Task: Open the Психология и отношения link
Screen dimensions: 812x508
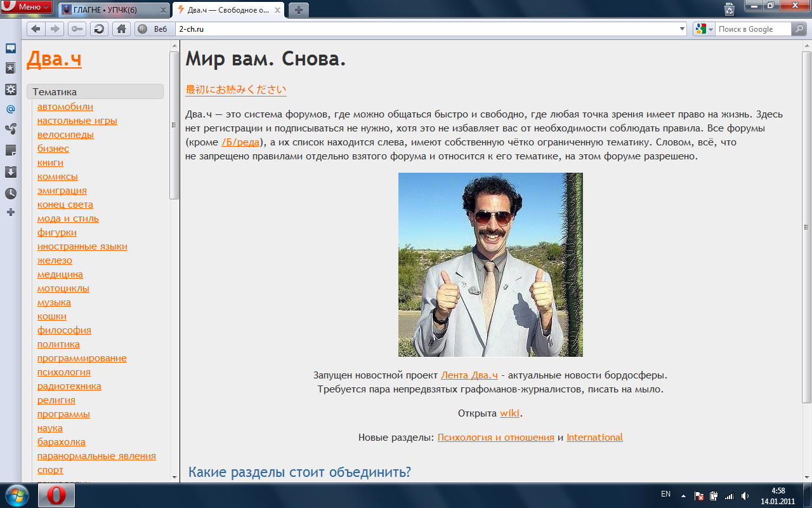Action: pos(496,438)
